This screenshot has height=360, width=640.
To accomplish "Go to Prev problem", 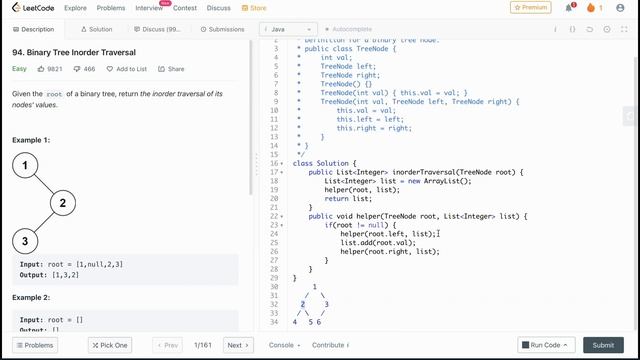I will click(167, 345).
